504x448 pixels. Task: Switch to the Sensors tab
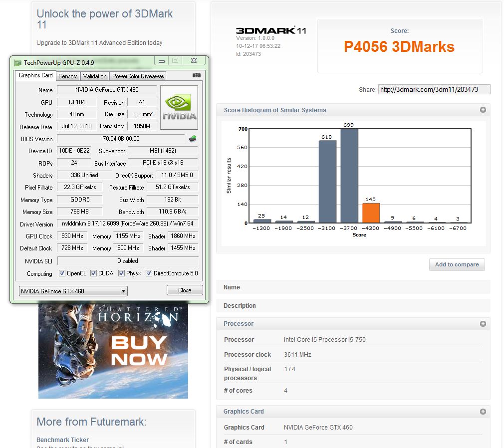pyautogui.click(x=68, y=76)
